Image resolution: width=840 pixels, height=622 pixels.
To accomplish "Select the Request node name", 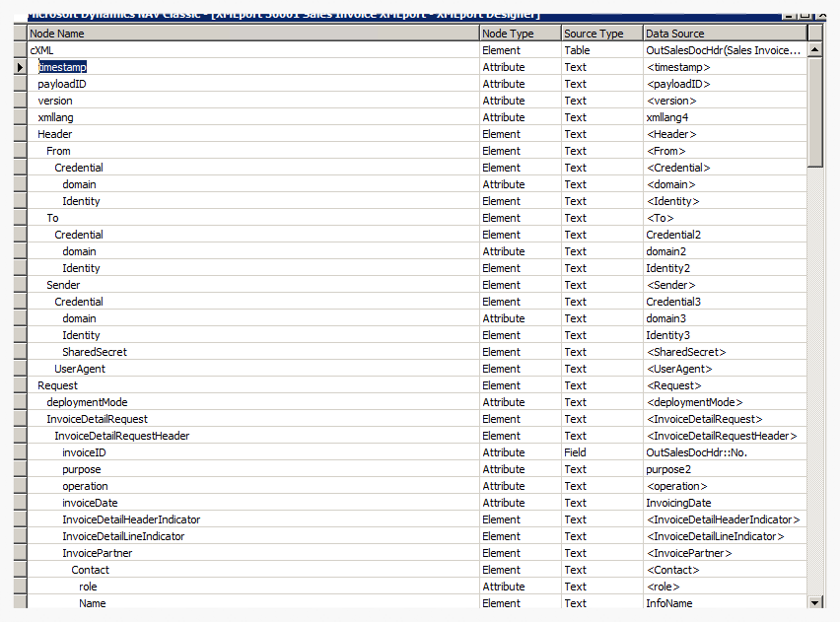I will point(57,385).
